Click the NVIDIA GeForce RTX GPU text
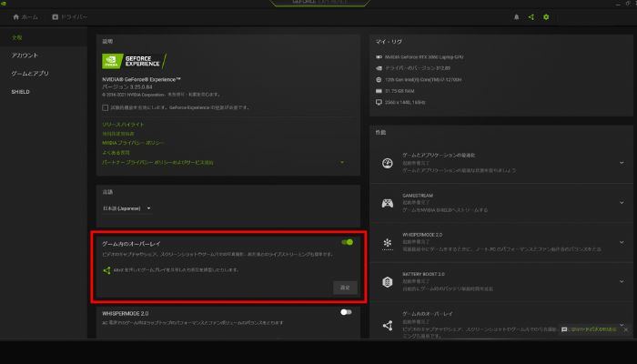Image resolution: width=637 pixels, height=364 pixels. (x=424, y=57)
